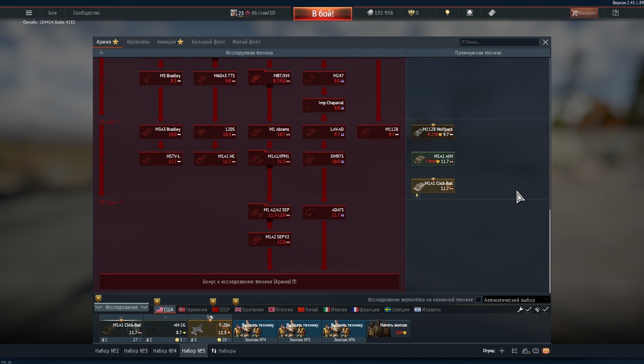
Task: Select the Германия nation tab
Action: click(193, 309)
